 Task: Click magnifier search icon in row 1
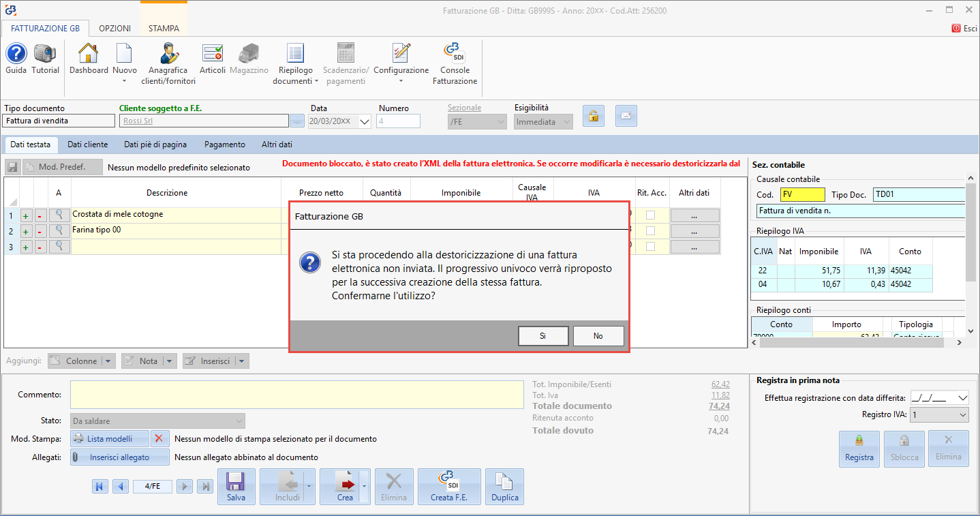(60, 215)
